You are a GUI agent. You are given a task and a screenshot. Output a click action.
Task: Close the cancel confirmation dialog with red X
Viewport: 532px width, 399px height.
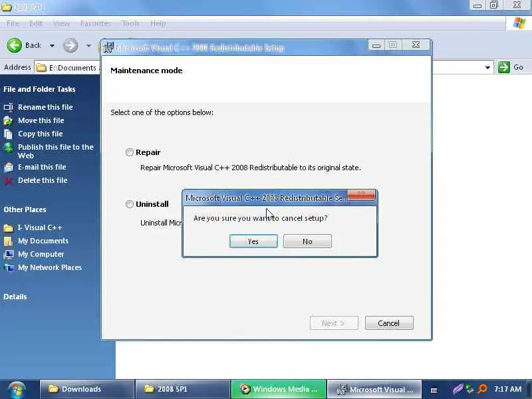[x=361, y=195]
